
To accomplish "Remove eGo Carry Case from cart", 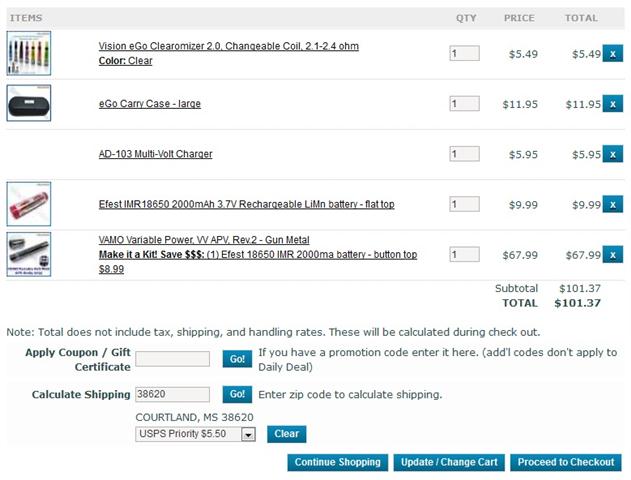I will pyautogui.click(x=612, y=104).
